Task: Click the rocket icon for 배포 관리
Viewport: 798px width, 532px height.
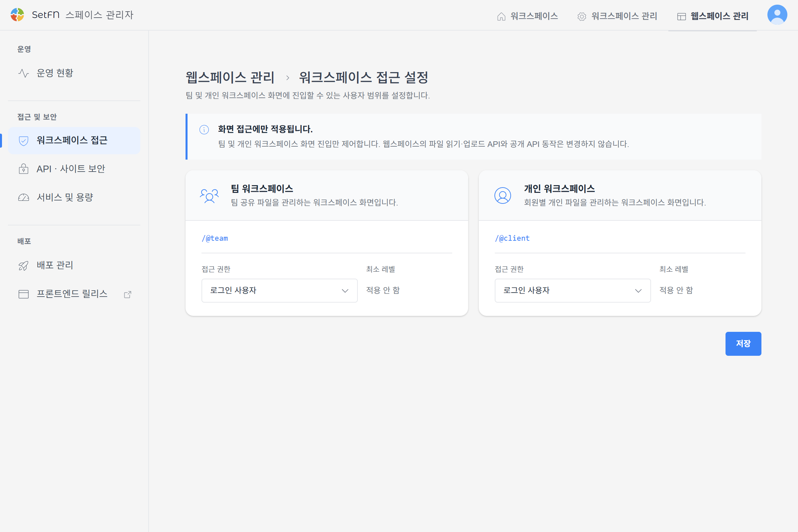Action: point(23,265)
